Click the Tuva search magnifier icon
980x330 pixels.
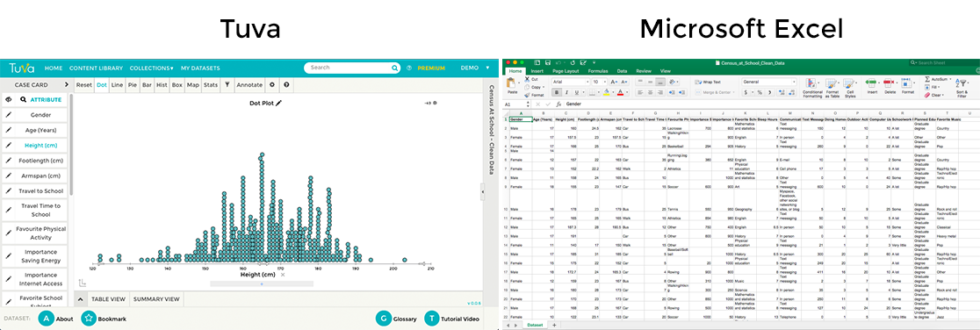pos(394,68)
